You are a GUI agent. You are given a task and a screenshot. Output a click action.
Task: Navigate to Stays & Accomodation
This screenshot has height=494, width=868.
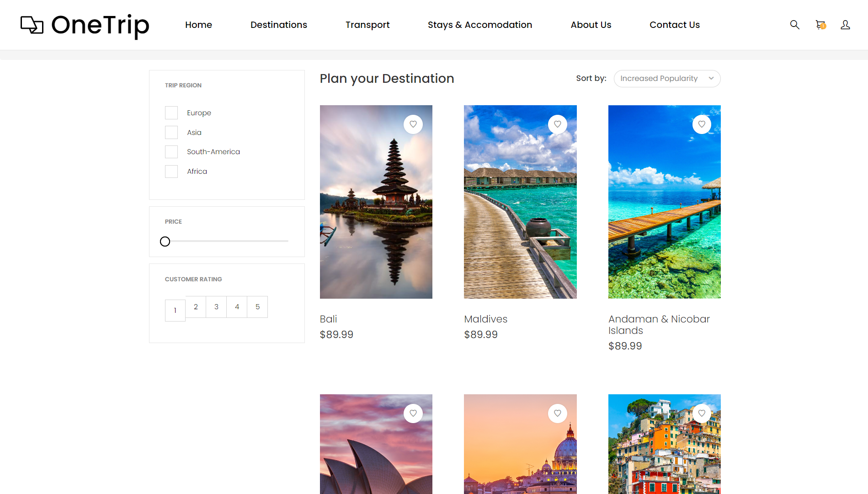point(479,25)
